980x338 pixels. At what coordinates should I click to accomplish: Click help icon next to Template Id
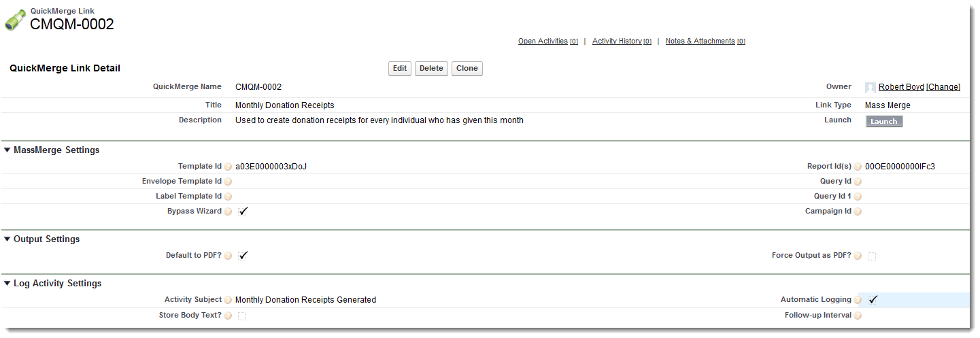tap(229, 167)
